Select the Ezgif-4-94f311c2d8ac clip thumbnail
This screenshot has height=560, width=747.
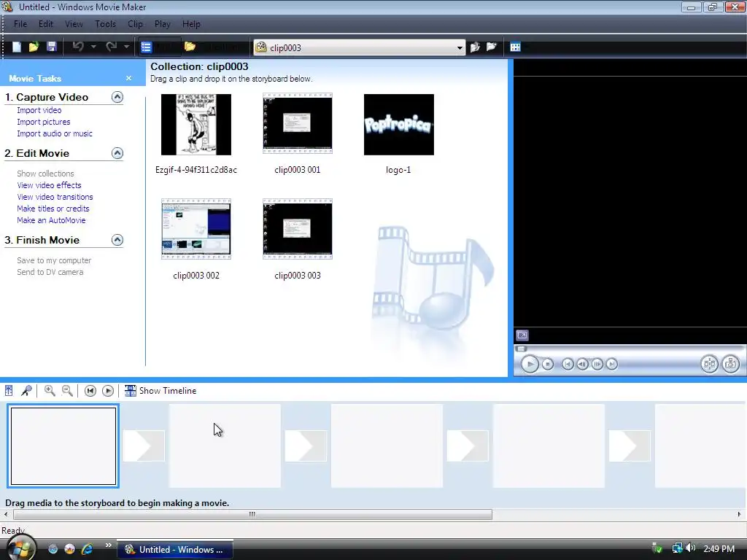click(196, 124)
